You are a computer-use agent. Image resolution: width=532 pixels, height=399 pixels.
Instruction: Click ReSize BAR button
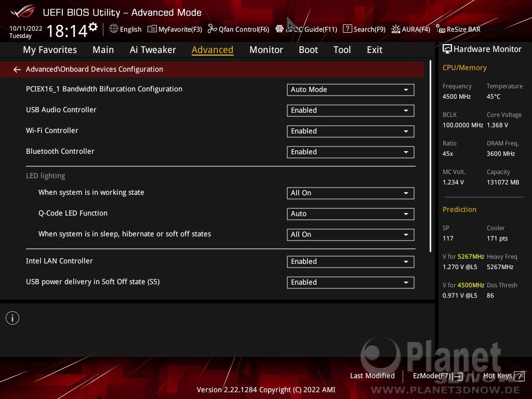[x=458, y=29]
